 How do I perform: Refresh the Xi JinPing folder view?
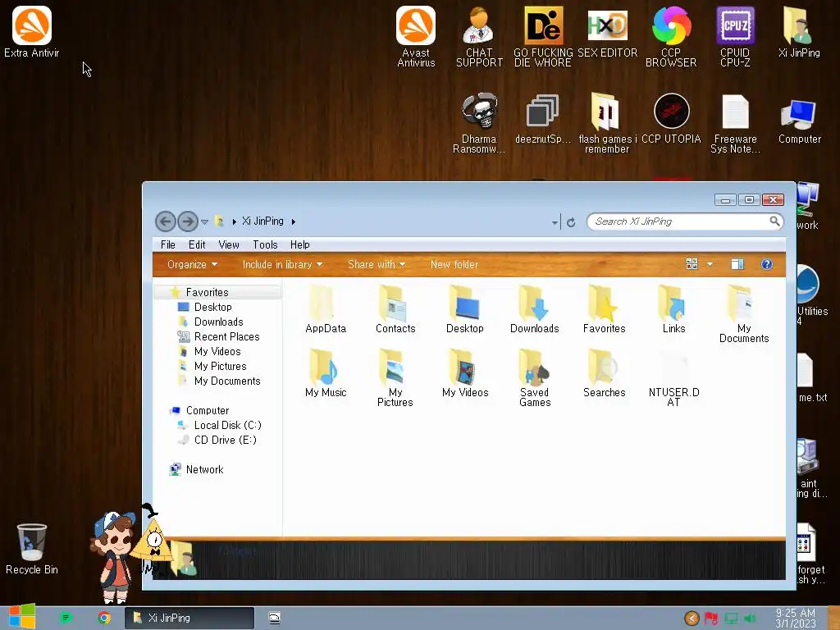point(571,222)
